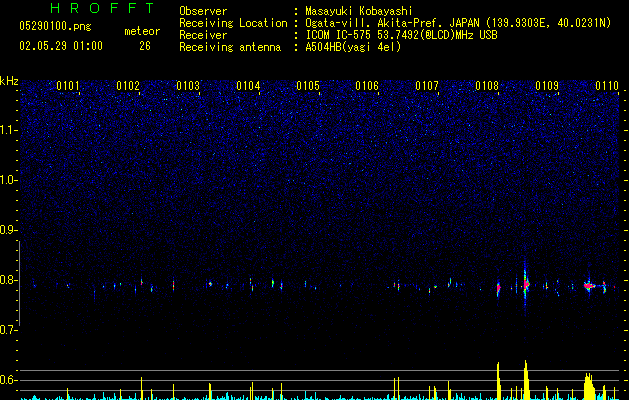The width and height of the screenshot is (629, 400).
Task: Click the 0.7 frequency axis label
Action: pyautogui.click(x=9, y=330)
